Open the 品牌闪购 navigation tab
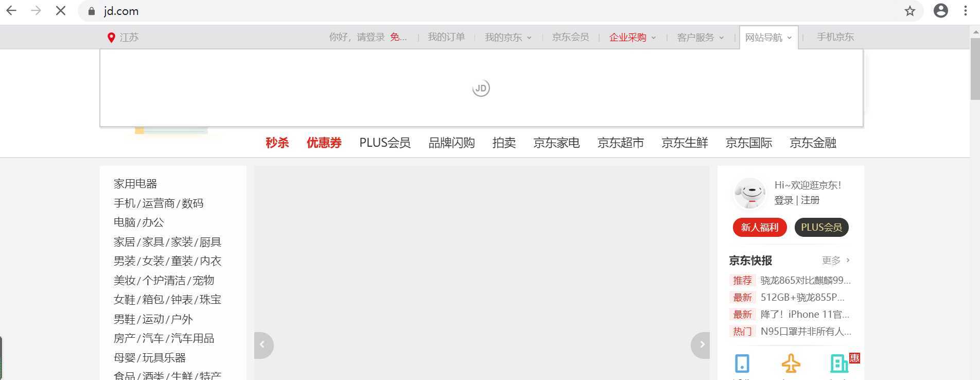Screen dimensions: 980x380 click(451, 143)
